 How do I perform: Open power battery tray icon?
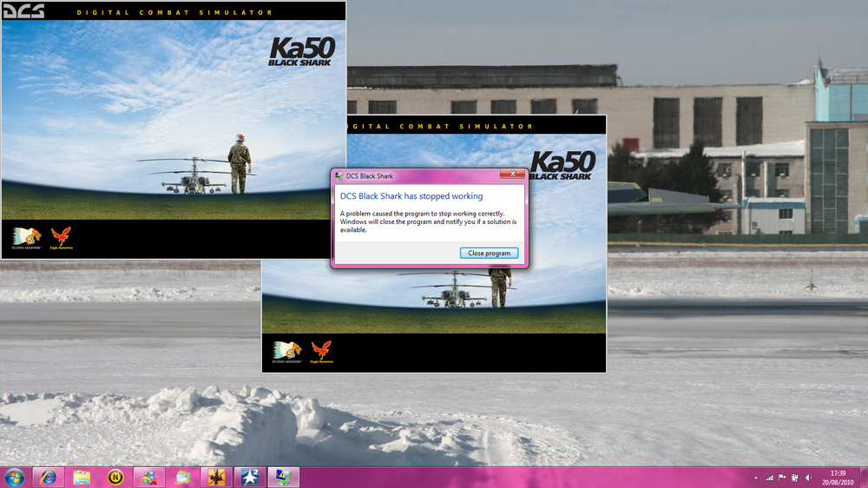[x=795, y=478]
